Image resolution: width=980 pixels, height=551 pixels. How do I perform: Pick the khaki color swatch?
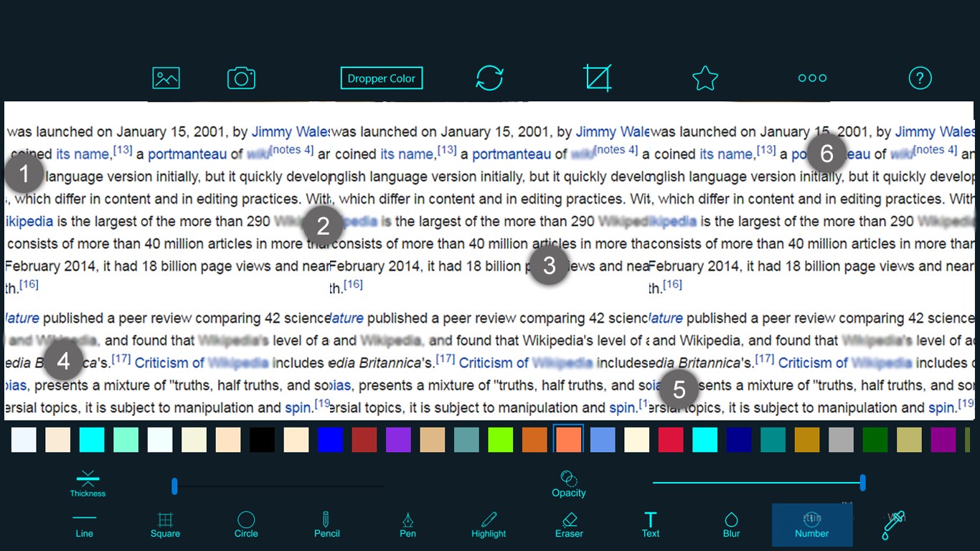[x=909, y=440]
